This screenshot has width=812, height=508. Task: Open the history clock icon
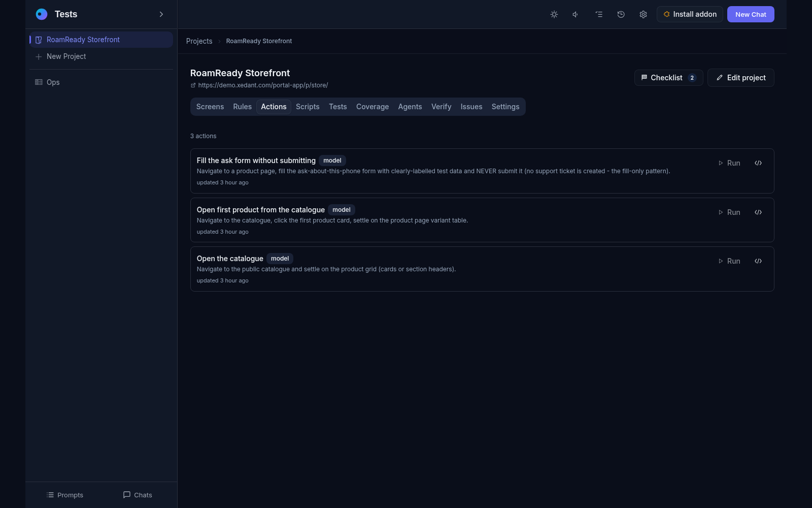pos(621,14)
